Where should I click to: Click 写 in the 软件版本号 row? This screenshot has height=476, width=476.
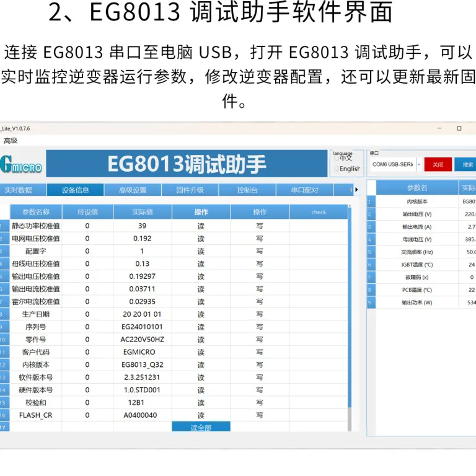[x=260, y=377]
